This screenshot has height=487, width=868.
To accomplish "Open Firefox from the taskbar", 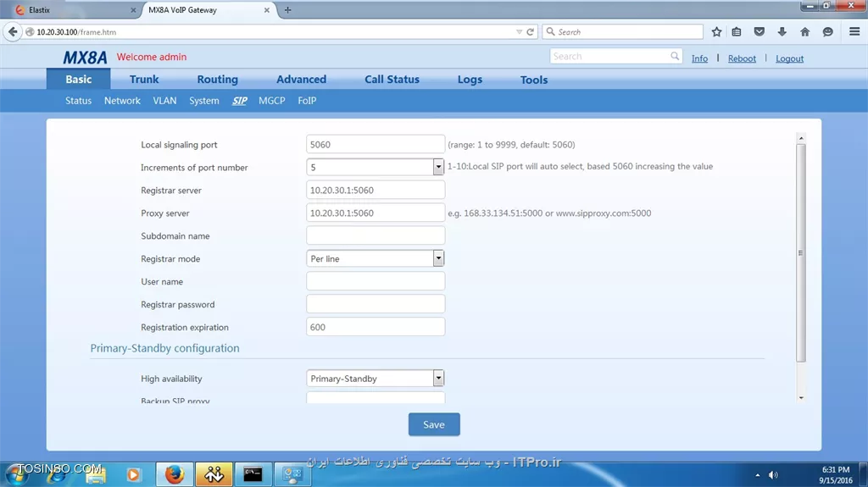I will (x=175, y=474).
